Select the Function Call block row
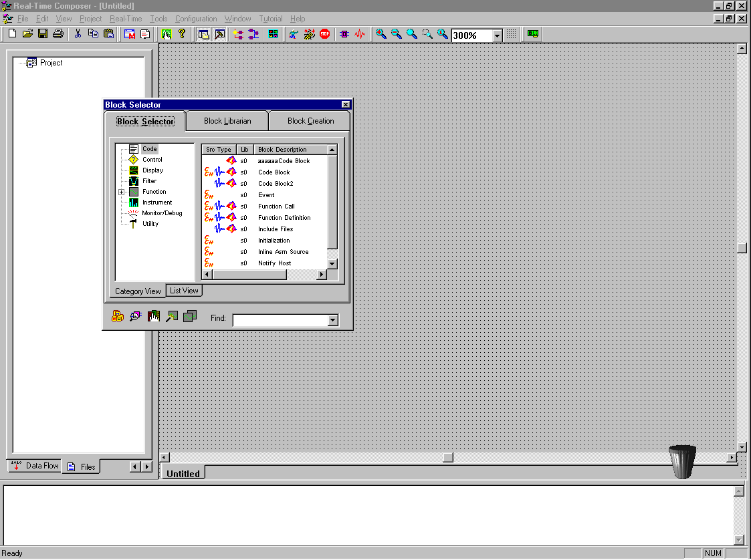The image size is (751, 560). click(265, 206)
